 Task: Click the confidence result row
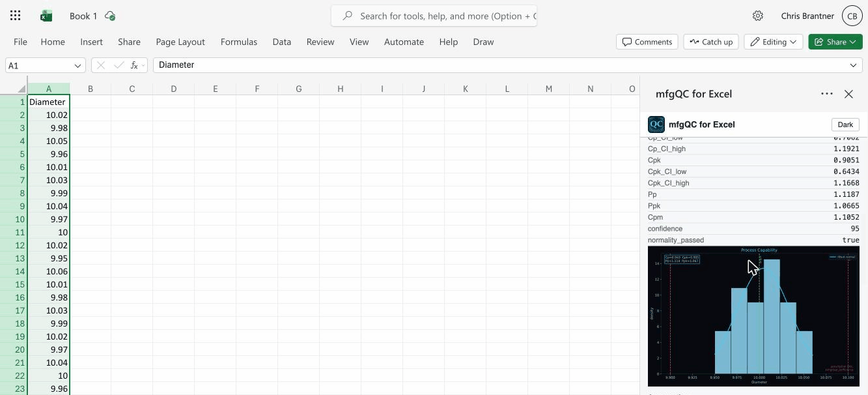click(x=753, y=229)
